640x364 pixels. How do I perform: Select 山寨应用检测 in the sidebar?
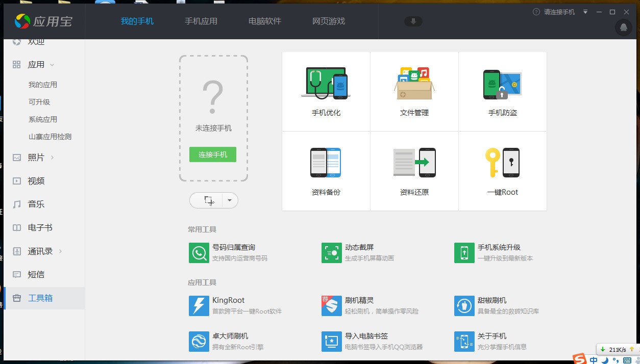coord(50,137)
